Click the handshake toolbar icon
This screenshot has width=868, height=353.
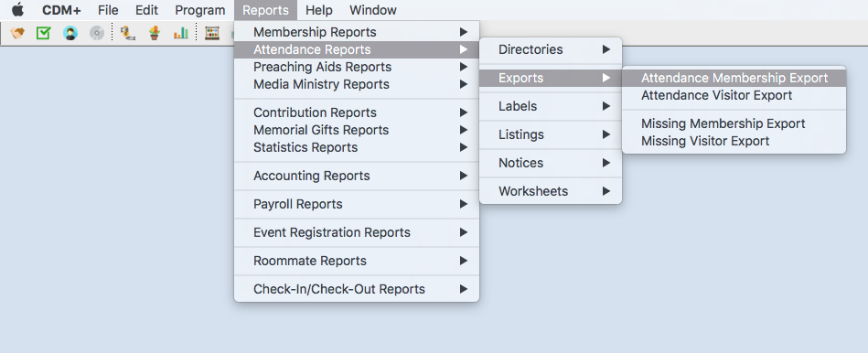click(x=18, y=34)
